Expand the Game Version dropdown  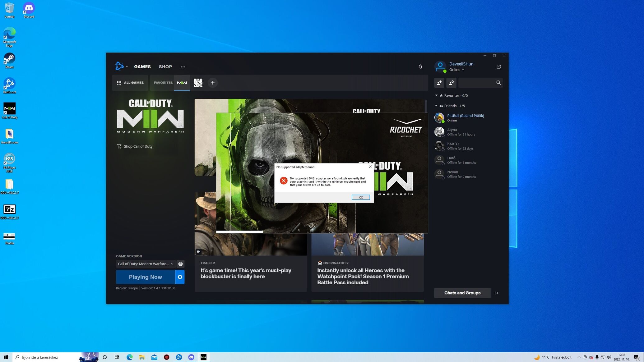146,264
